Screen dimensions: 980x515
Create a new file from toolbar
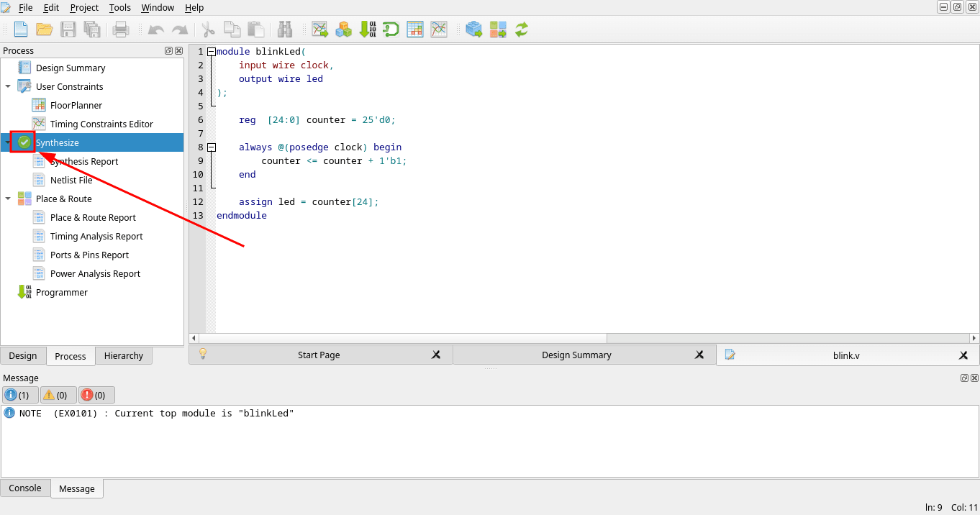coord(21,29)
